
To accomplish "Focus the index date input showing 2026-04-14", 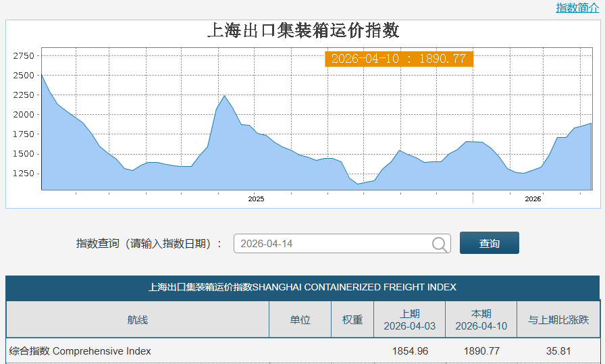I will coord(331,244).
